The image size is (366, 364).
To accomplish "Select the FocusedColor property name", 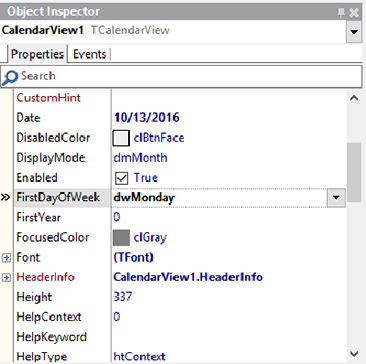I will [53, 238].
